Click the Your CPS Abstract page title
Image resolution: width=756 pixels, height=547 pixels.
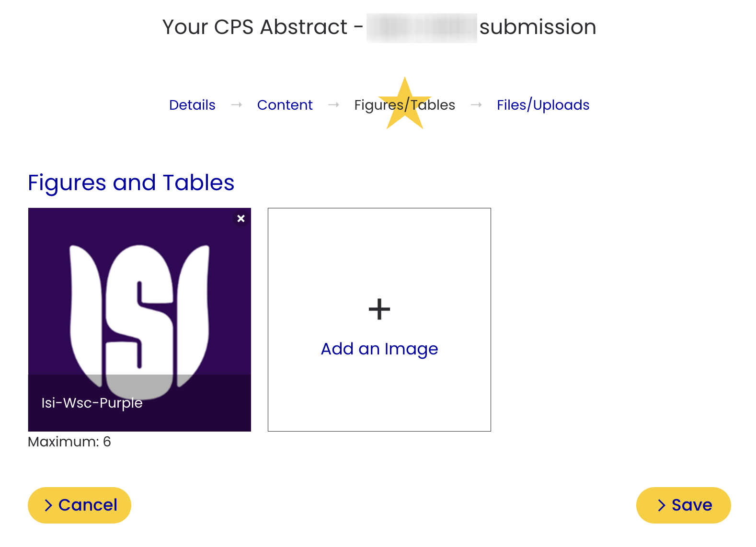pos(255,27)
